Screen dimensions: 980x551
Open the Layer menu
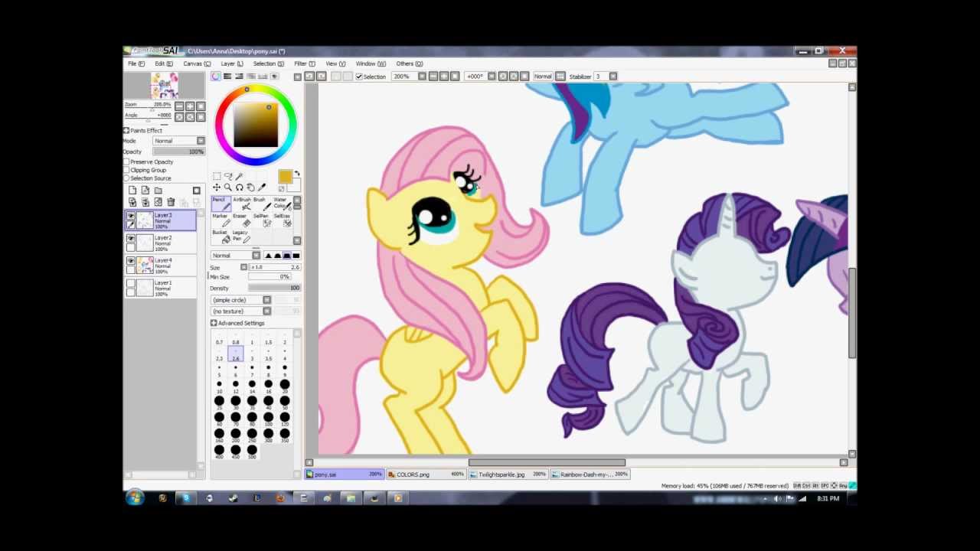(x=232, y=64)
